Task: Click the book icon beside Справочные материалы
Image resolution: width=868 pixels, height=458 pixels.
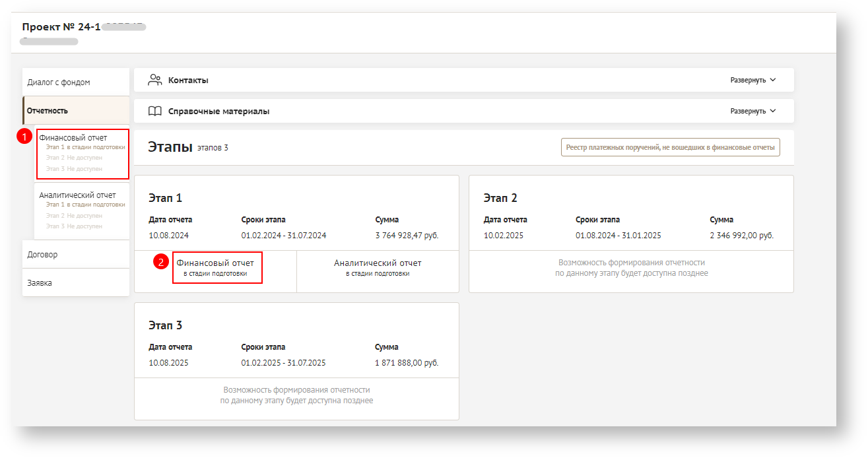Action: point(155,111)
